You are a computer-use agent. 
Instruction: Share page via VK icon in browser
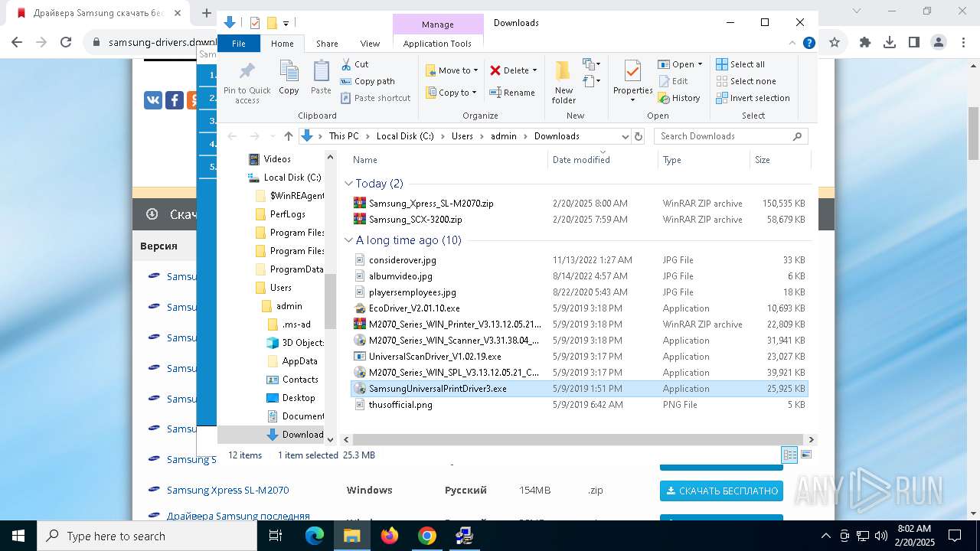tap(153, 99)
